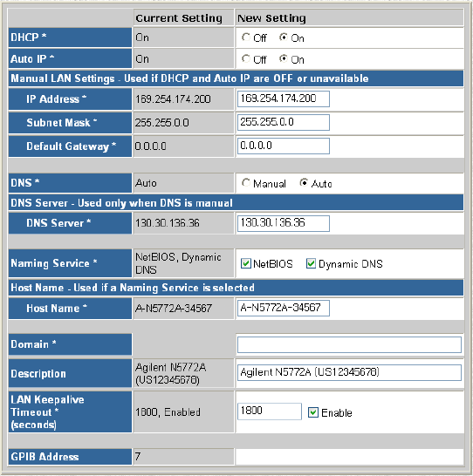Click the Keepalive Timeout 1800 field
Viewport: 473px width, 476px height.
pos(270,411)
